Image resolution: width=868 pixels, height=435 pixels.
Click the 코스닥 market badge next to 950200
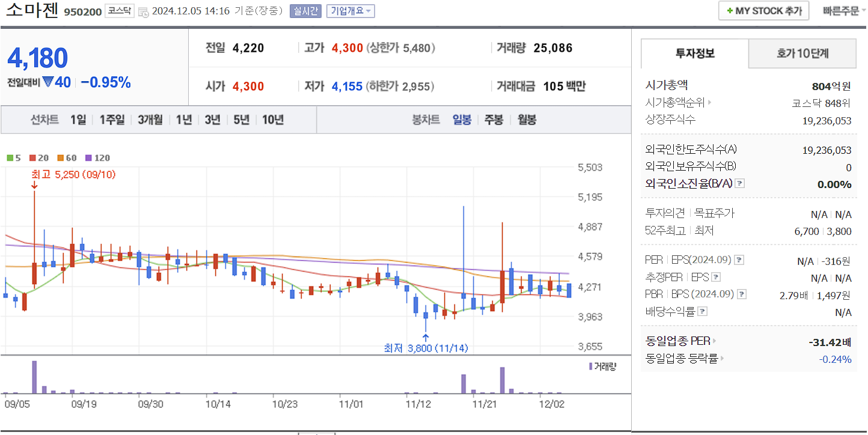[x=120, y=11]
